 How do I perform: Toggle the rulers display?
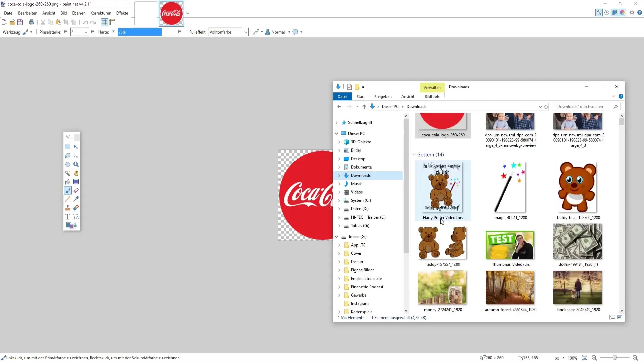(112, 22)
